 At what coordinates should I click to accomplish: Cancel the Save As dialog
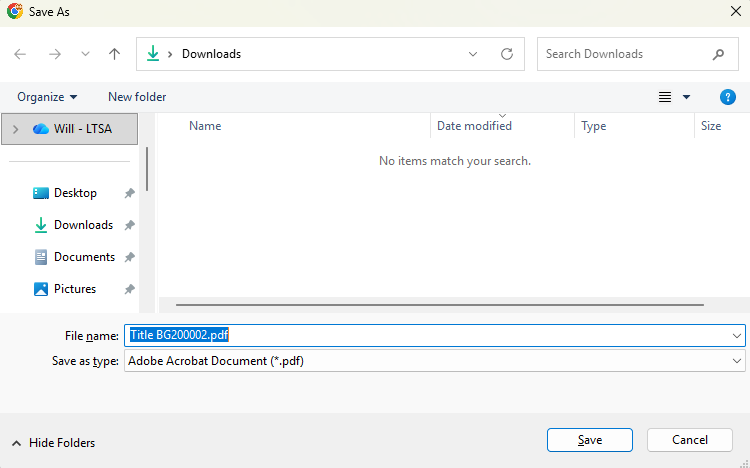690,440
